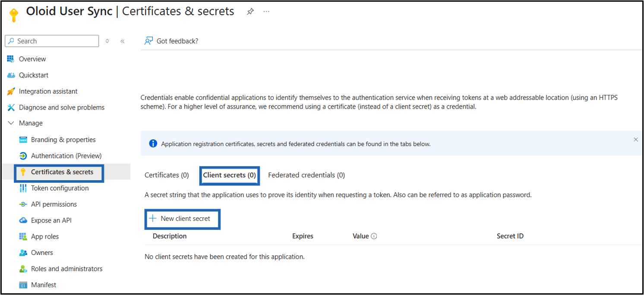
Task: Click the Manage section label
Action: [x=31, y=123]
